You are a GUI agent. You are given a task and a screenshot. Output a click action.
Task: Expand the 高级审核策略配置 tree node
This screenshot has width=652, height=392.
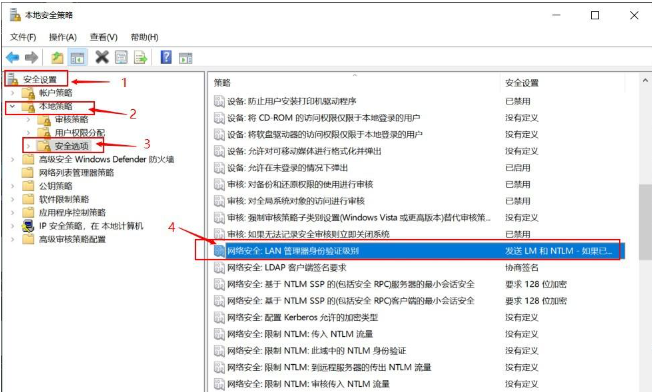pyautogui.click(x=12, y=239)
